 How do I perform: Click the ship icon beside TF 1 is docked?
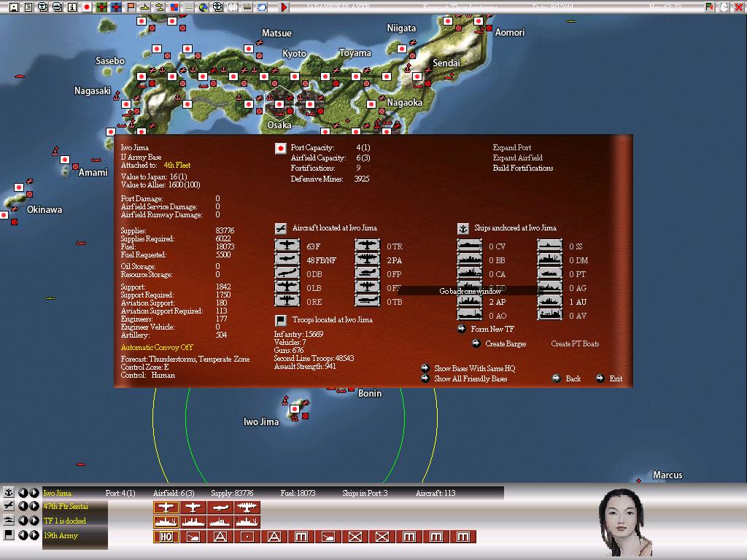9,520
